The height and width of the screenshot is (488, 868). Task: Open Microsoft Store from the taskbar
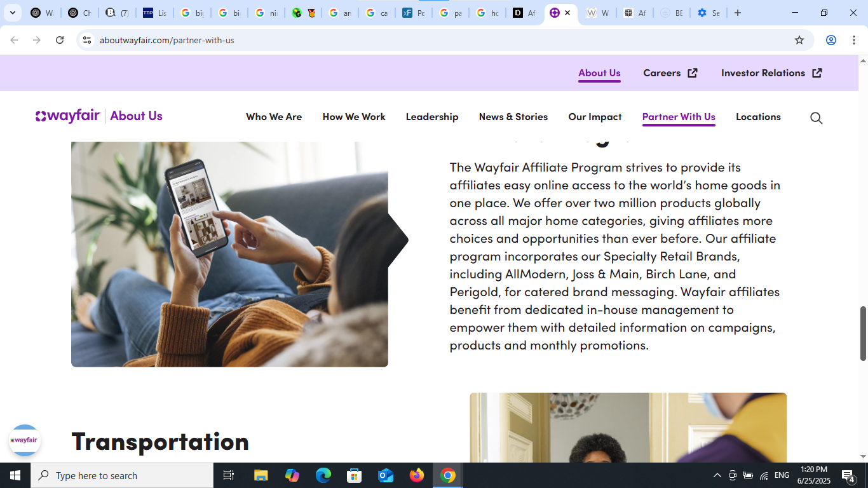[x=355, y=475]
